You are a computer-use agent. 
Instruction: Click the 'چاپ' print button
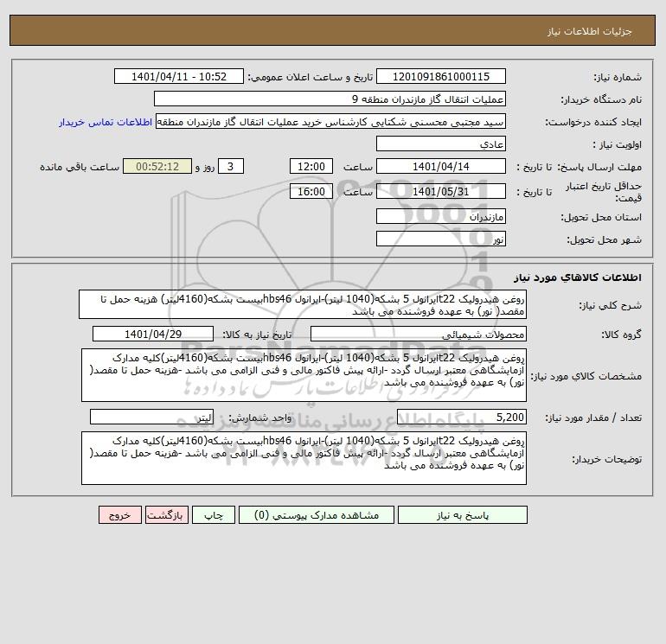point(214,515)
